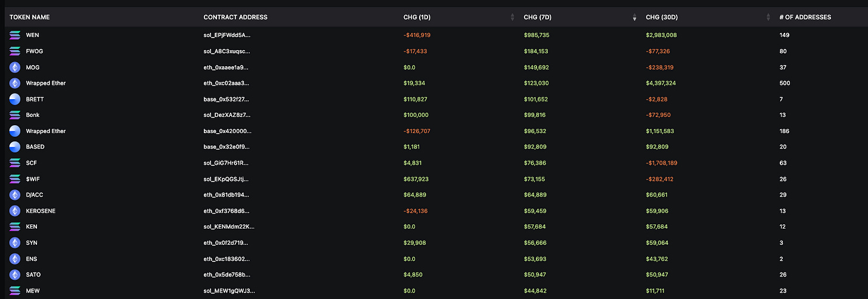Click contract address sol_GiG7Hr61R...
Viewport: 868px width, 299px height.
tap(227, 163)
